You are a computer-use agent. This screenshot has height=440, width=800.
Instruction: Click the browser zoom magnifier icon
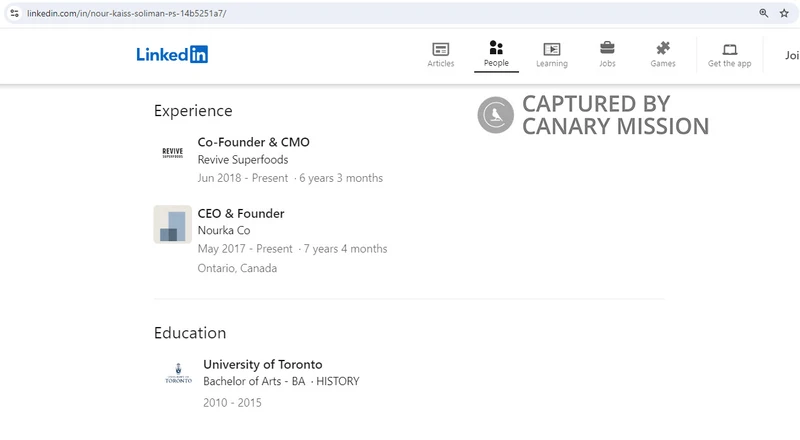pos(764,13)
